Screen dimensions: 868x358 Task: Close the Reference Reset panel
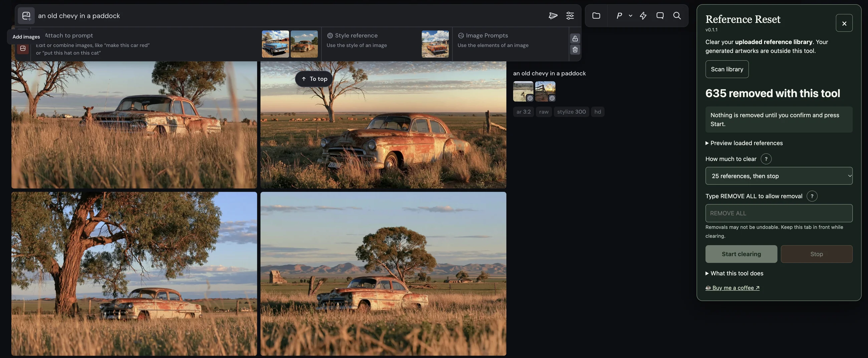click(x=844, y=23)
